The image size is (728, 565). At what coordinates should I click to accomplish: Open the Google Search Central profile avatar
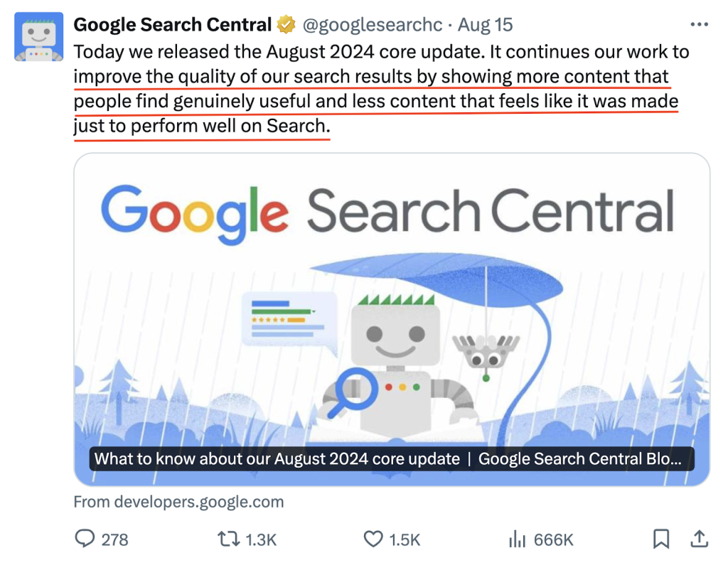coord(39,36)
